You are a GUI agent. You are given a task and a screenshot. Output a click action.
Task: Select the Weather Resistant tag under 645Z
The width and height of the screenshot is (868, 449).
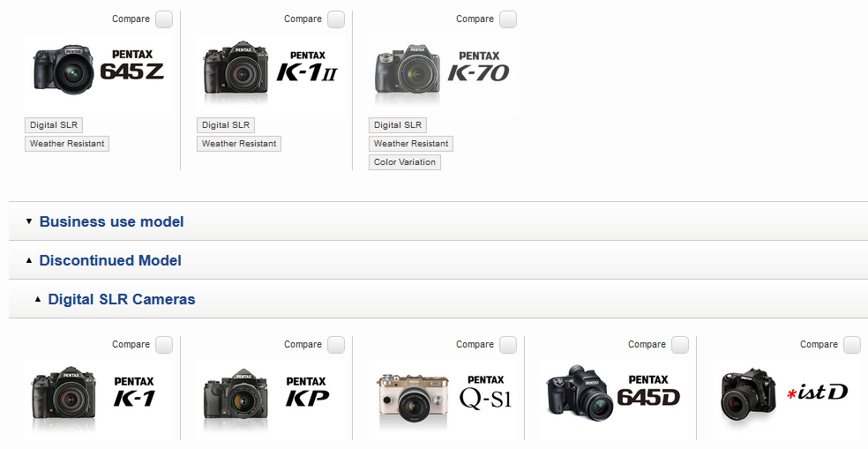(67, 144)
